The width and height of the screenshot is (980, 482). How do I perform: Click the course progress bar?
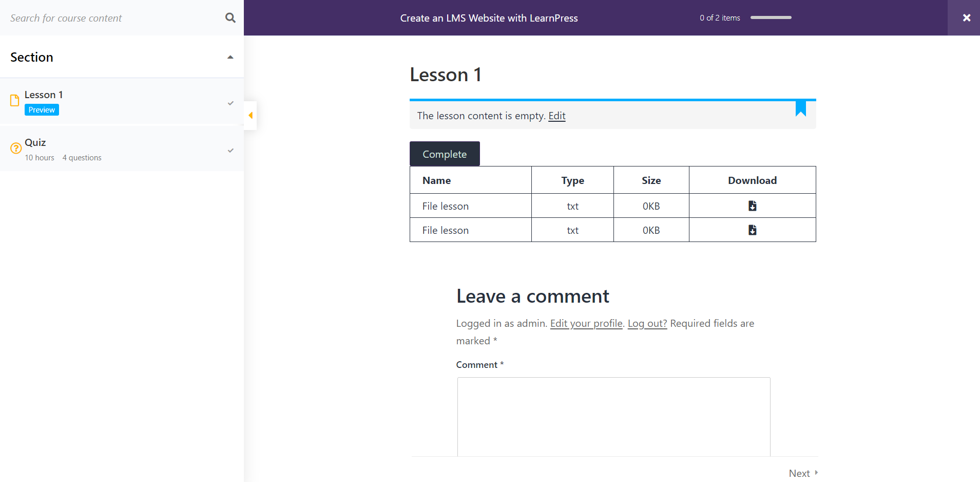coord(771,17)
